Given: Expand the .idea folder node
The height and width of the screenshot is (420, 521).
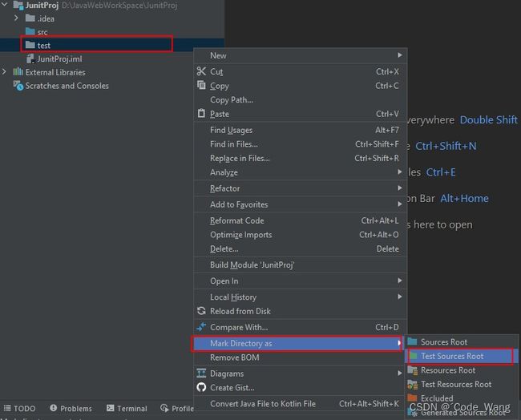Looking at the screenshot, I should click(x=16, y=18).
